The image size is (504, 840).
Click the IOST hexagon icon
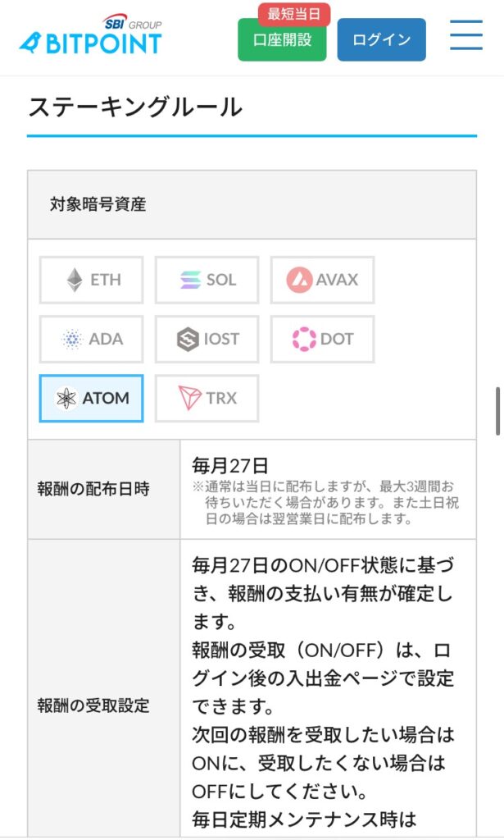coord(188,339)
